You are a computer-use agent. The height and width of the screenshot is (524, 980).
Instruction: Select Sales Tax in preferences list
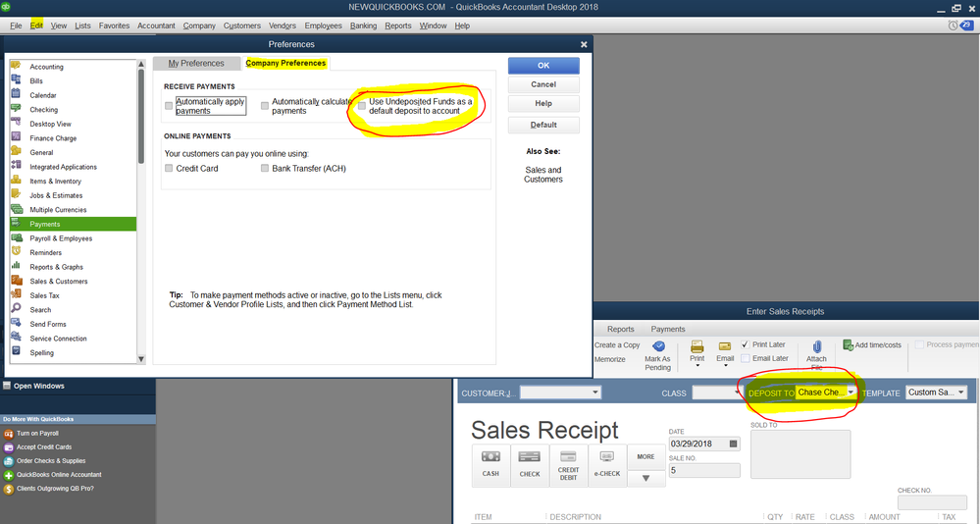tap(74, 295)
